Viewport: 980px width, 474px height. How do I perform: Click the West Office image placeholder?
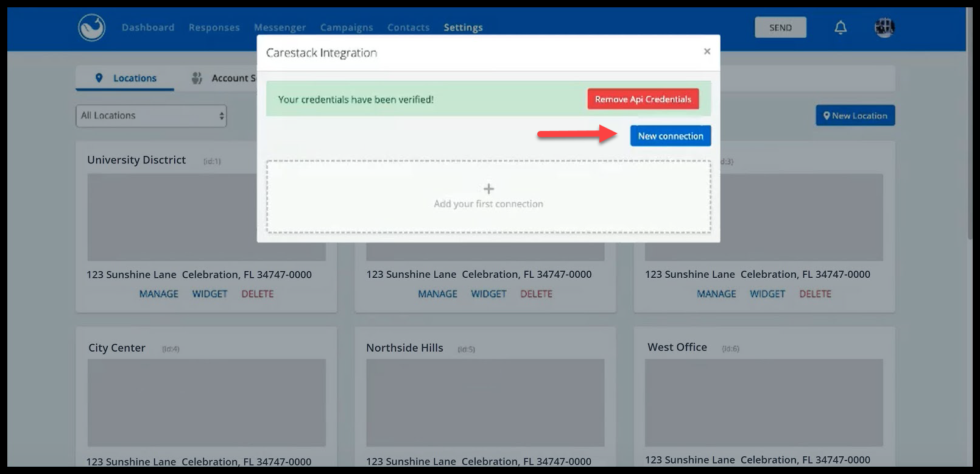(764, 403)
